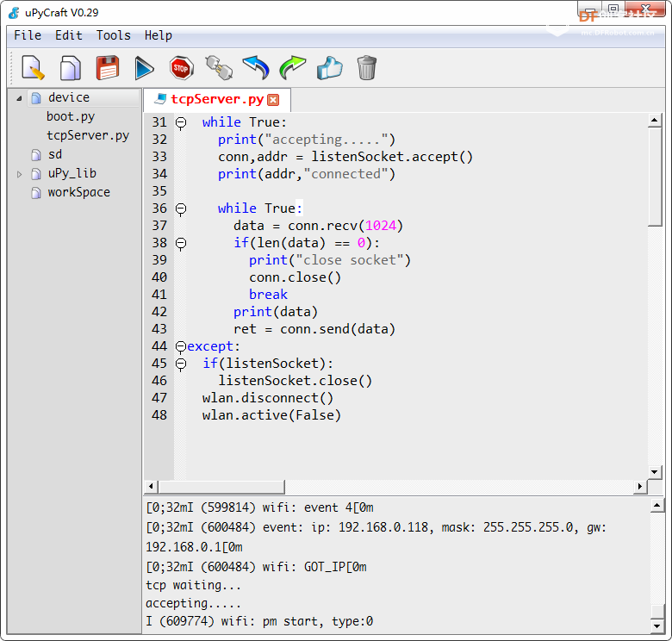Click the 'wifi: event 4' terminal line
672x641 pixels.
point(259,507)
